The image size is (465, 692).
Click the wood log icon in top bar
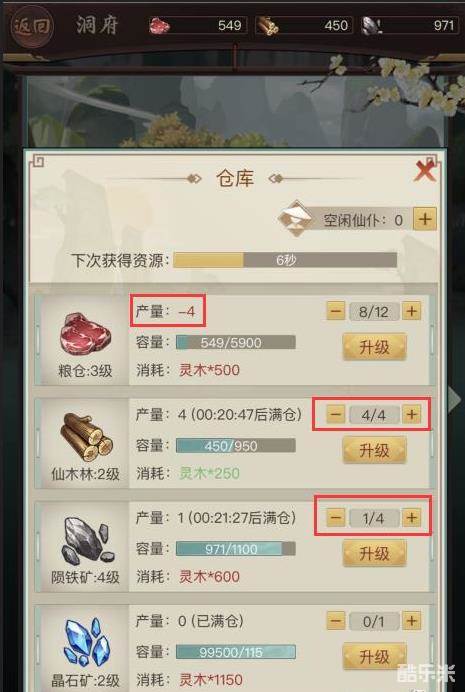click(267, 26)
